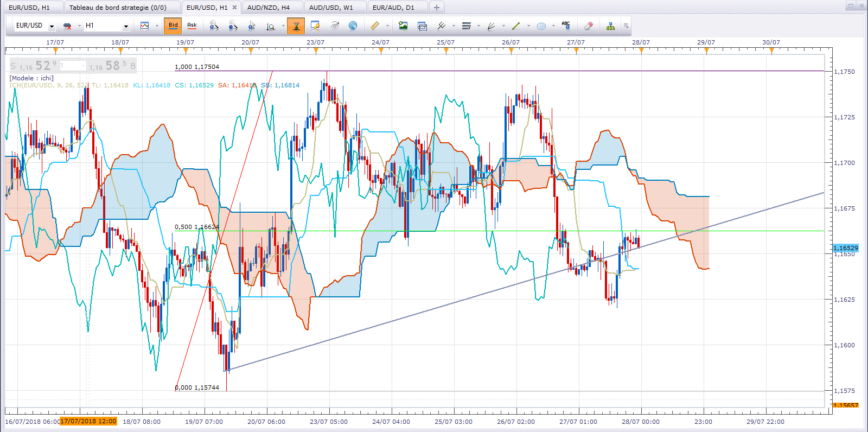This screenshot has height=432, width=868.
Task: Expand the chart type dropdown arrow
Action: pos(157,26)
